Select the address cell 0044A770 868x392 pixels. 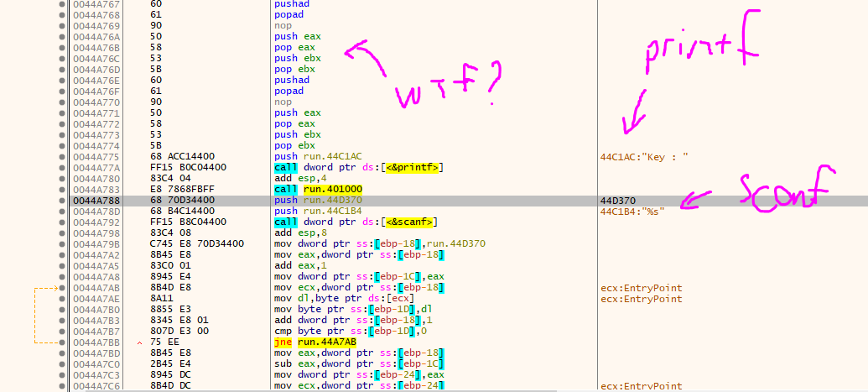pyautogui.click(x=96, y=102)
